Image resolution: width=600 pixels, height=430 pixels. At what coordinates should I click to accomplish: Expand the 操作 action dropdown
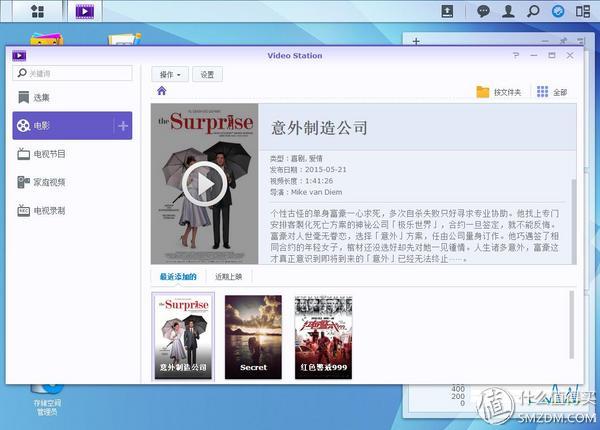coord(169,74)
